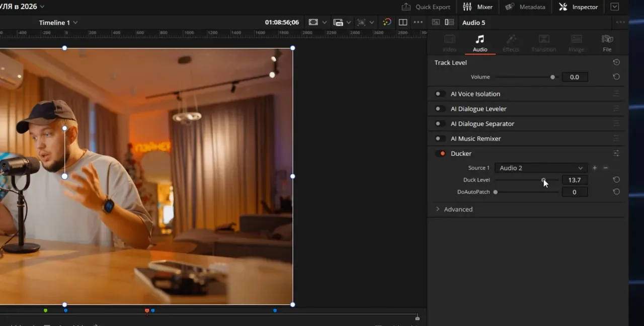
Task: Click the single image view icon left of Audio 5
Action: pyautogui.click(x=436, y=22)
